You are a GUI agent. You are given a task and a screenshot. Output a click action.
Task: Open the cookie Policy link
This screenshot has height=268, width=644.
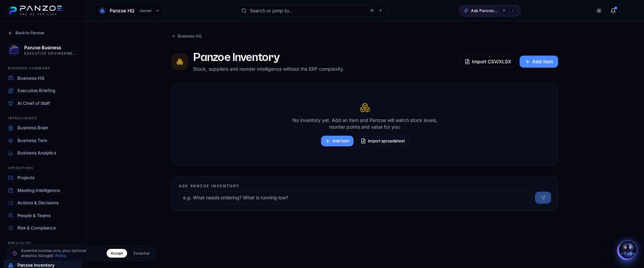[61, 256]
